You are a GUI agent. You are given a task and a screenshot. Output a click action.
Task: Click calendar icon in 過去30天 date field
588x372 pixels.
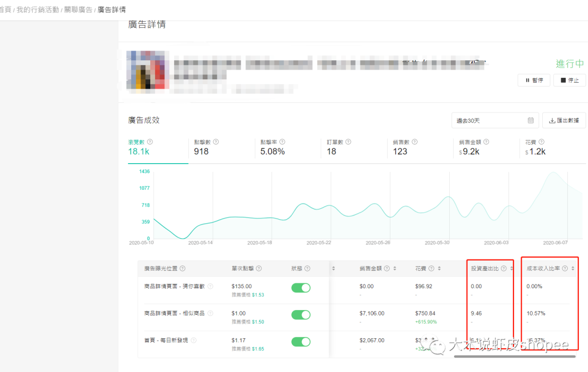point(531,121)
